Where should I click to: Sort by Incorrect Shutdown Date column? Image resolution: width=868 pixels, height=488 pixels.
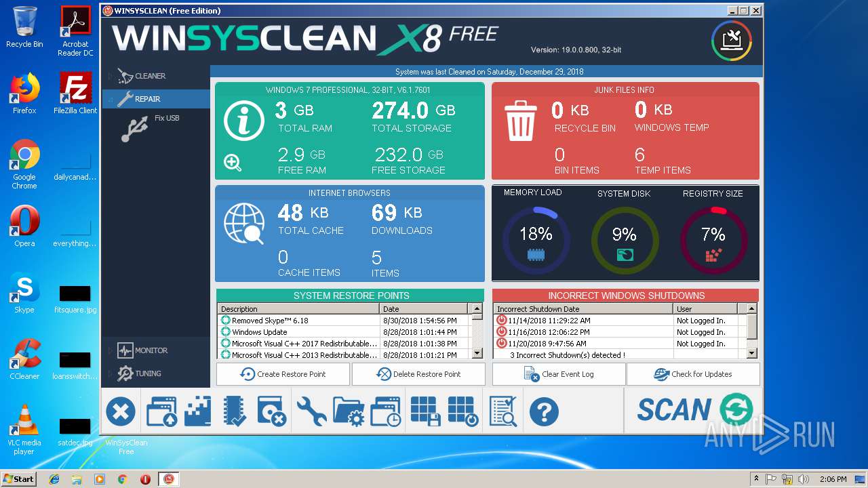[x=584, y=309]
